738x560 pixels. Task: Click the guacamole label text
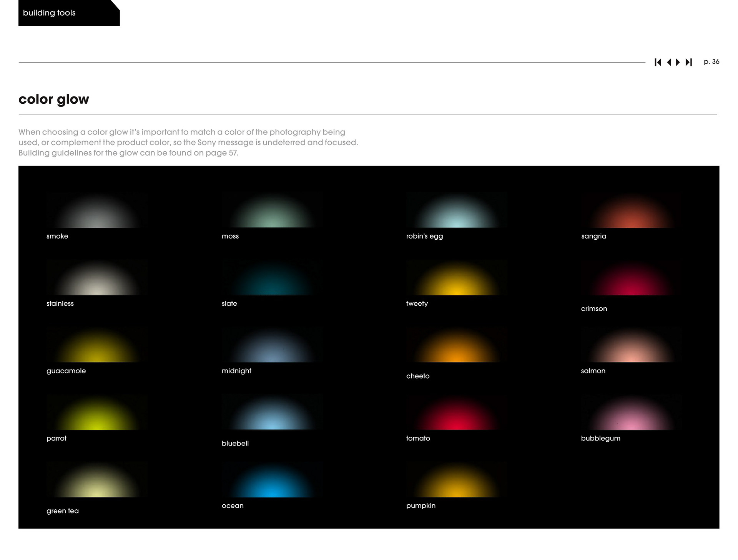coord(66,371)
